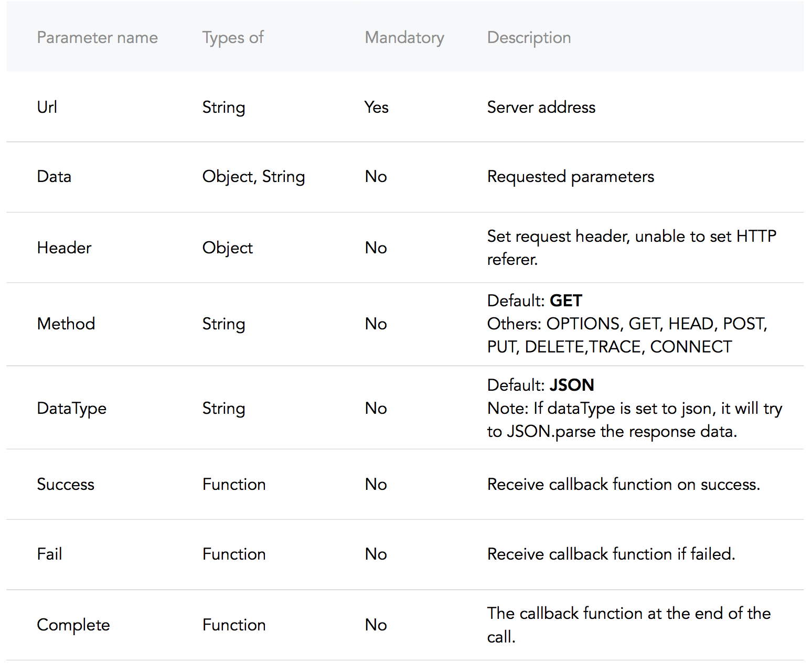
Task: Select the Url parameter name cell
Action: click(47, 107)
